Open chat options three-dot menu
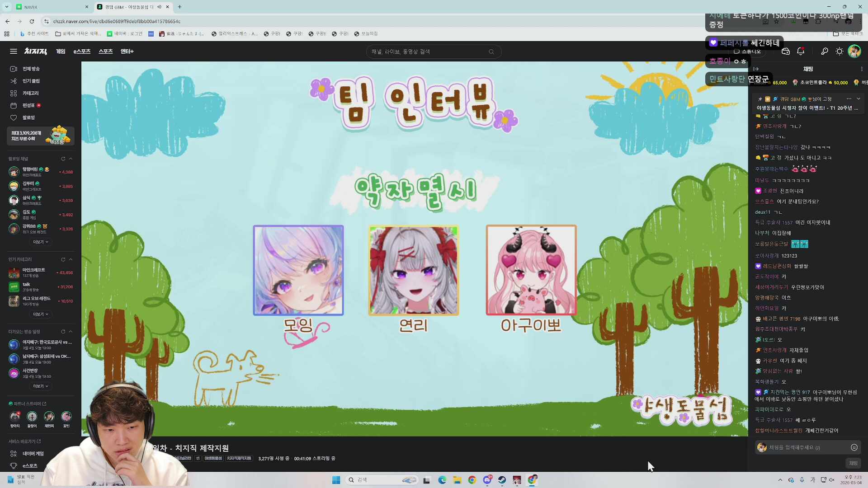The image size is (868, 488). point(862,69)
